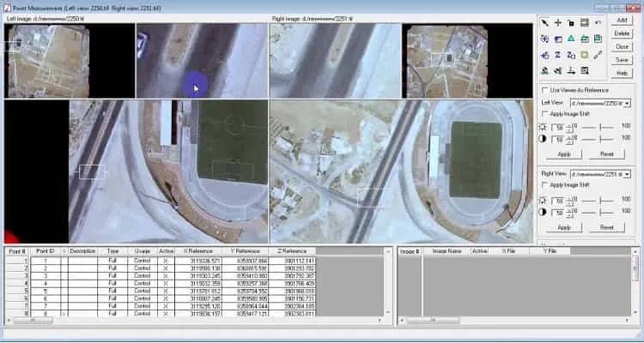Select row 3 in the point table
Viewport: 644px width, 343px height.
(161, 276)
